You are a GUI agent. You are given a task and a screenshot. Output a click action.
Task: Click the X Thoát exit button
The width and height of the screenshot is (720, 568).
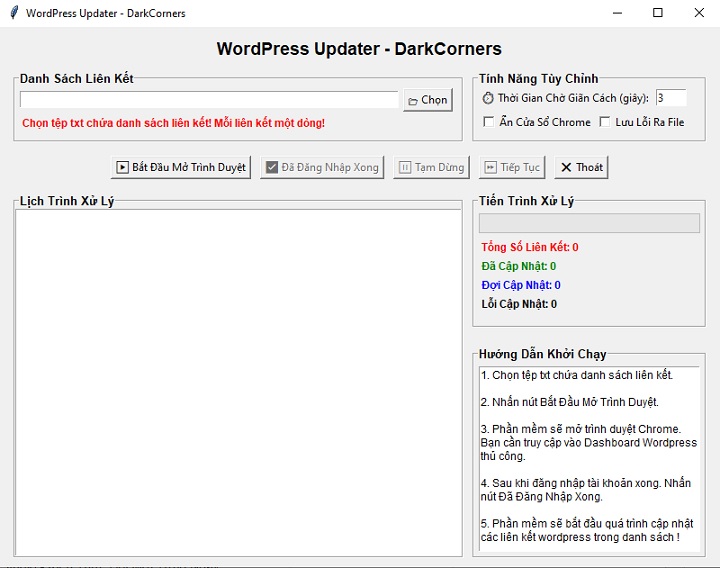tap(580, 167)
